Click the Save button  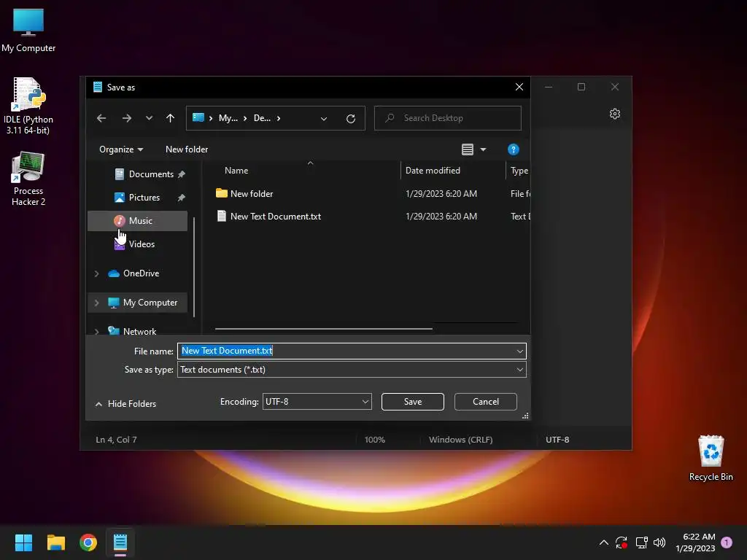click(413, 402)
